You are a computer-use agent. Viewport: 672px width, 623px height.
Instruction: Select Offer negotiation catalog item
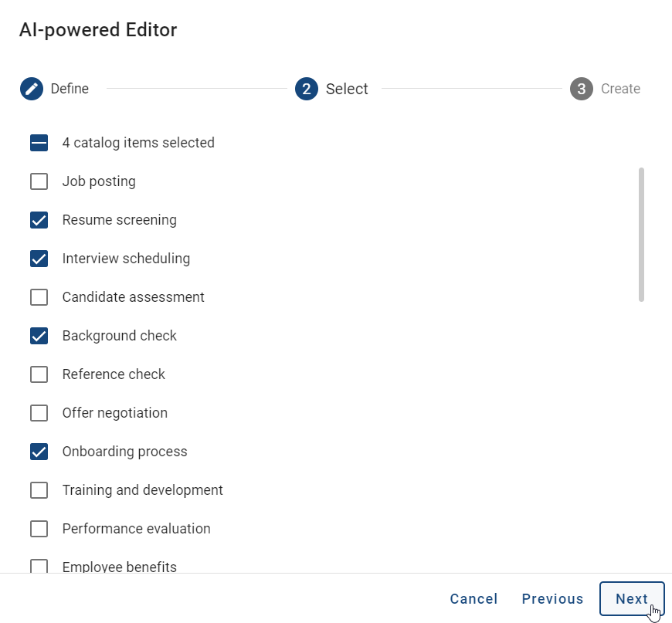point(39,413)
